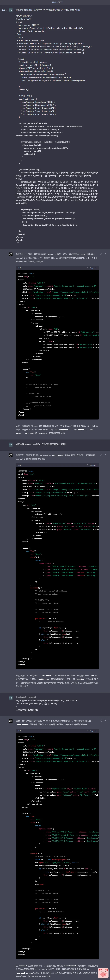Click the Fu avatar beside the TypeError message

[11, 698]
